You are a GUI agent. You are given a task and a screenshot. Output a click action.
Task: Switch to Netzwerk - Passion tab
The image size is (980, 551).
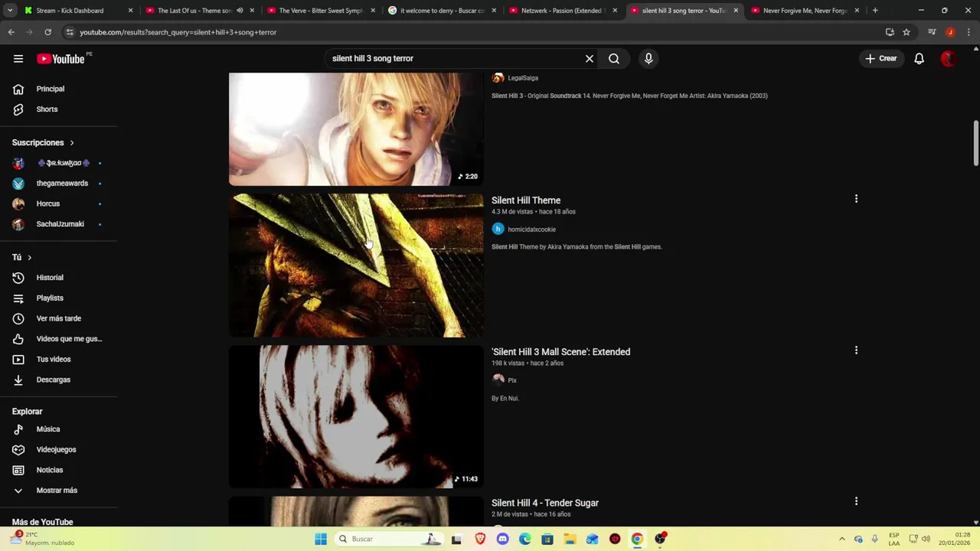[x=563, y=11]
